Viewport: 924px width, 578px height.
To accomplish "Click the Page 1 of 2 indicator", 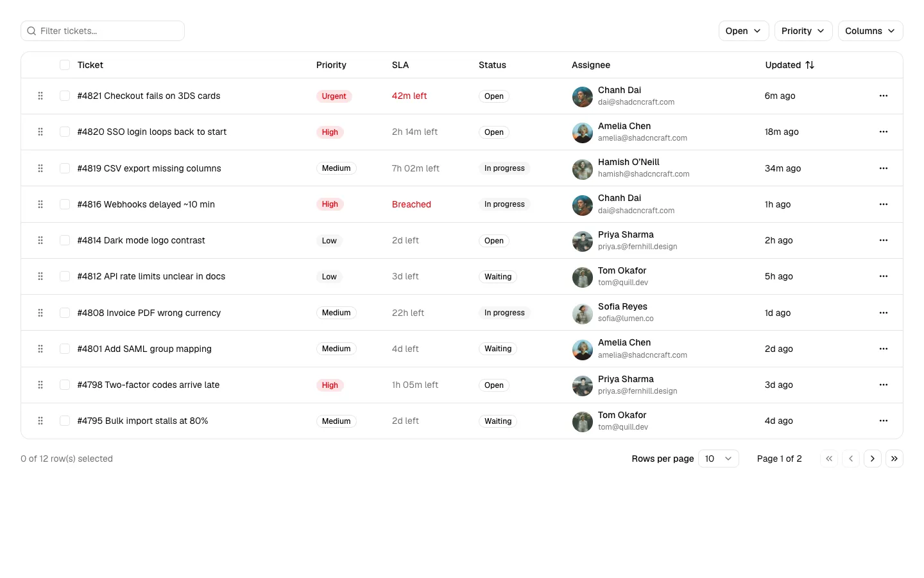I will [780, 459].
